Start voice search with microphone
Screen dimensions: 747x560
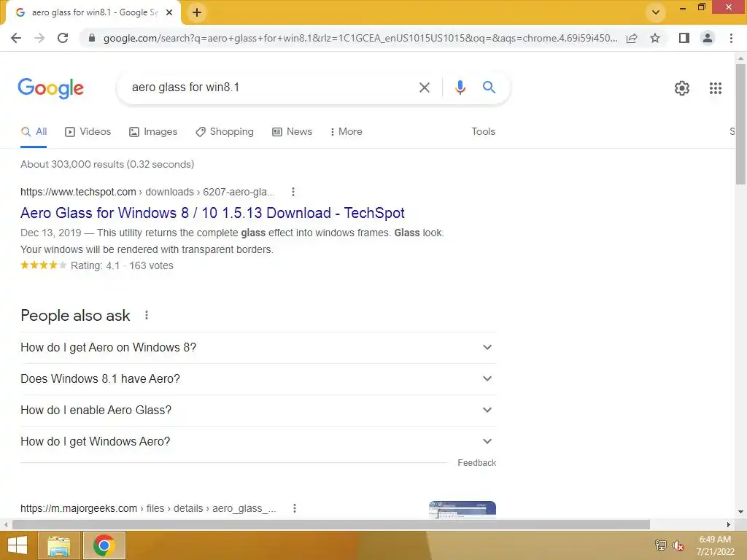(460, 87)
